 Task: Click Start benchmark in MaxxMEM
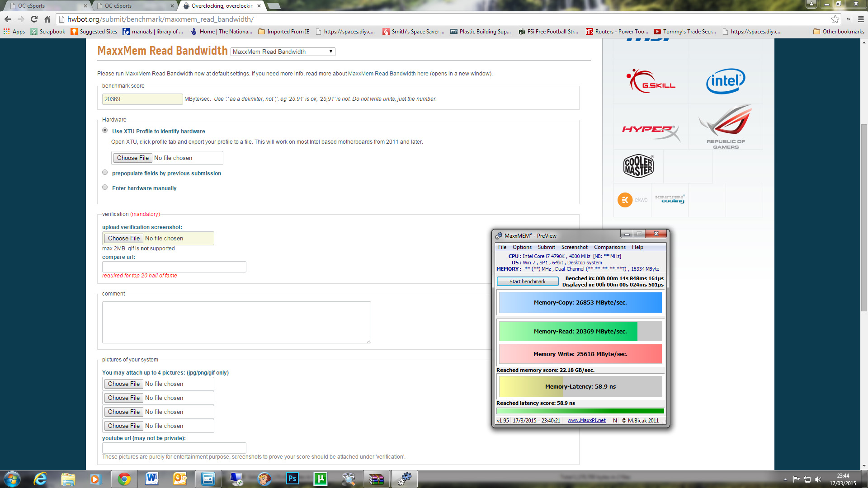pyautogui.click(x=528, y=282)
